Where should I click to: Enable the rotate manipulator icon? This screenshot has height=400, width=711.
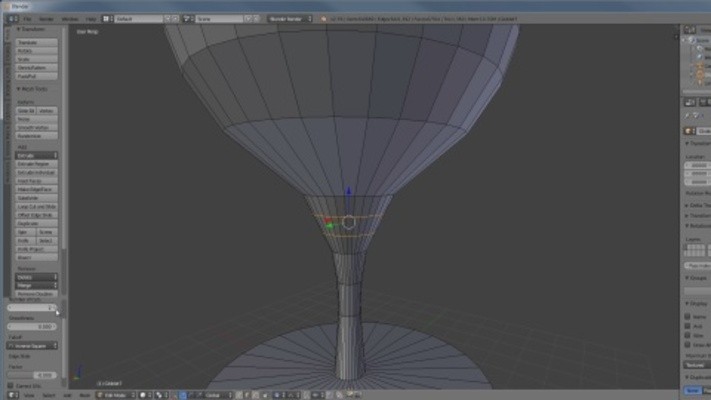tap(190, 395)
